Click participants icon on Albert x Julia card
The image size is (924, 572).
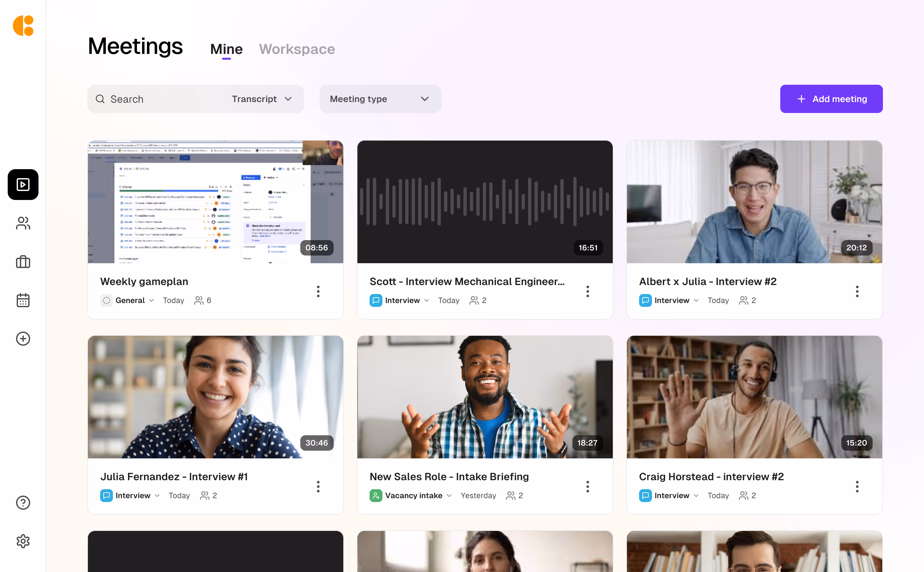click(x=744, y=300)
